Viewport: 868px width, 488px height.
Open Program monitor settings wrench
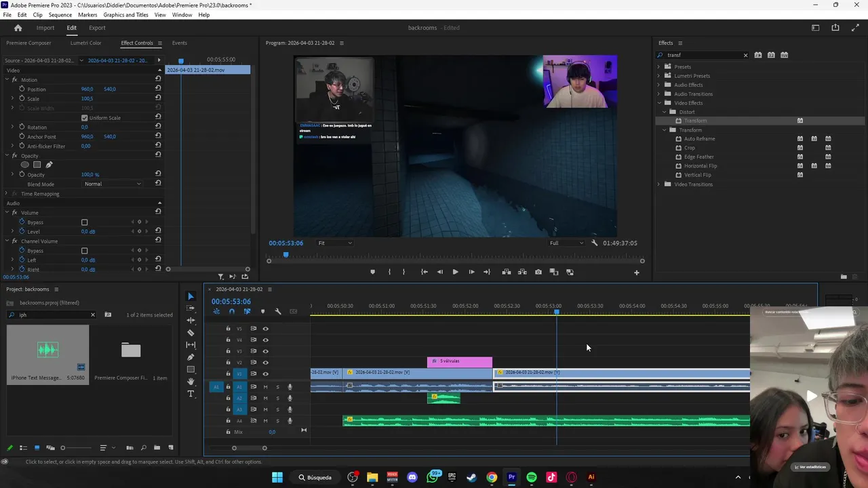point(595,243)
